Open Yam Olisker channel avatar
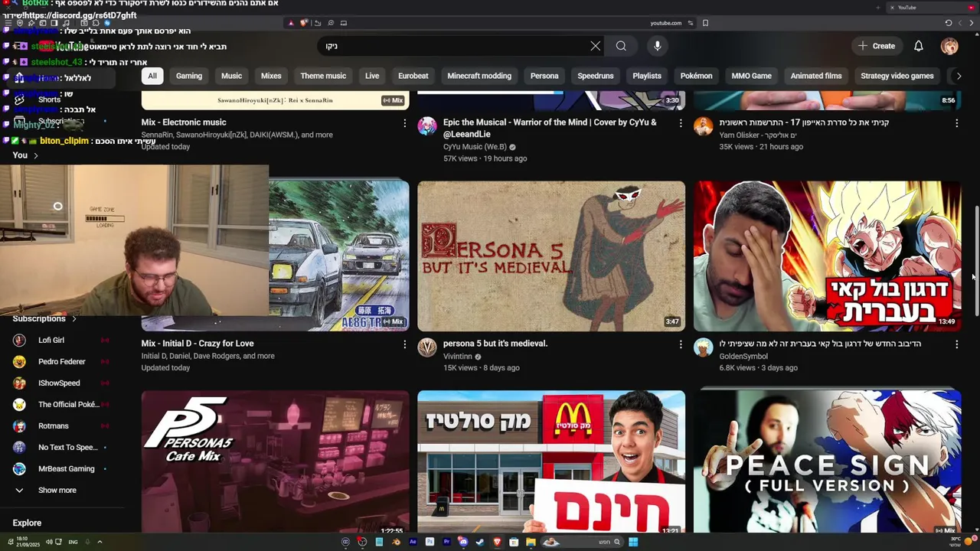This screenshot has width=980, height=551. point(703,126)
